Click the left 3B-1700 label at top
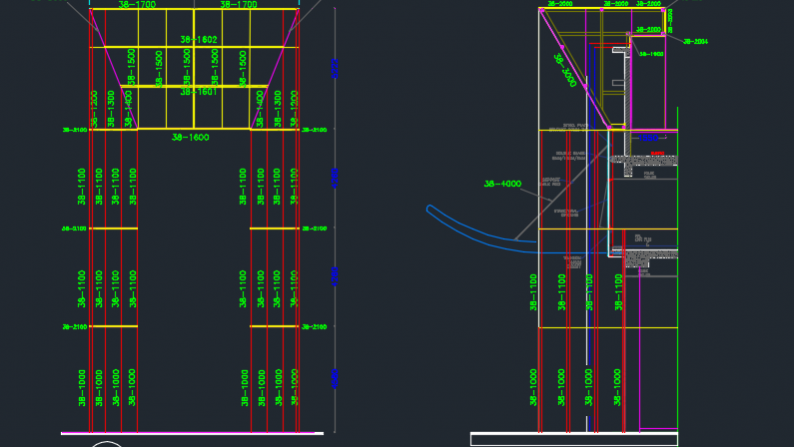 136,5
